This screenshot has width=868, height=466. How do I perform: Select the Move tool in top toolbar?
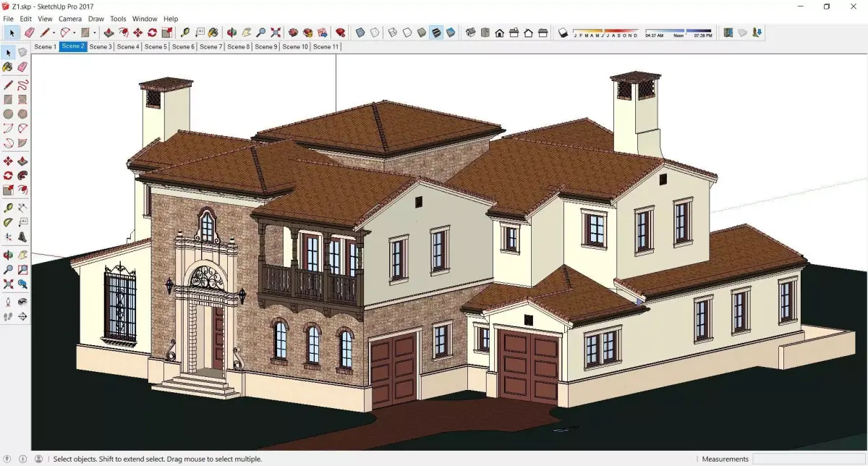click(x=137, y=33)
